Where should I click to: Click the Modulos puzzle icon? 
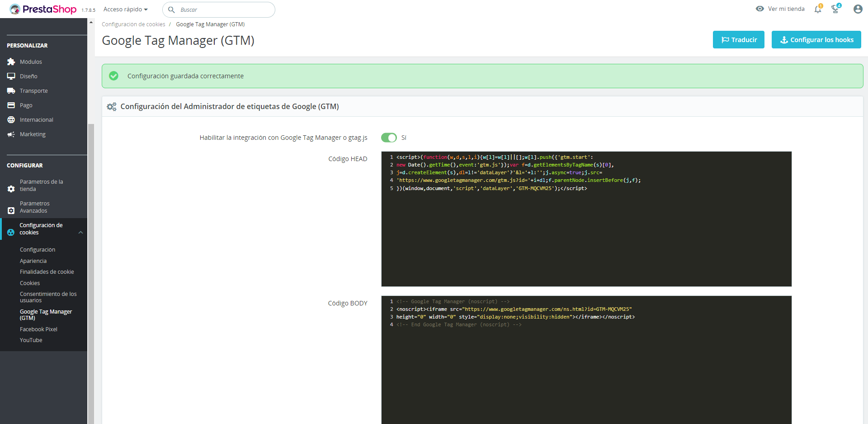[11, 62]
